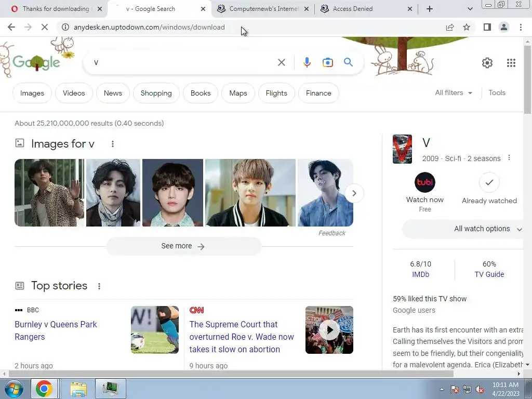This screenshot has height=399, width=532.
Task: Open options for Top stories section
Action: (x=99, y=286)
